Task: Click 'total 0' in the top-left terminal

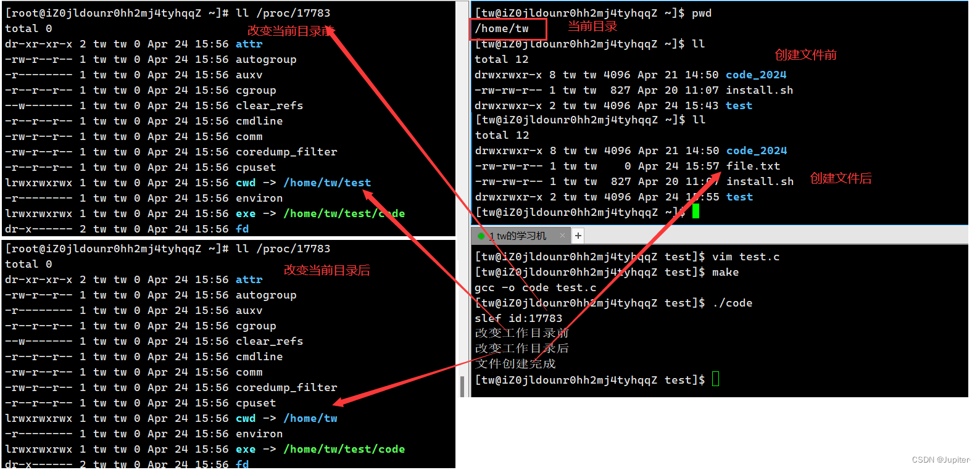Action: (28, 28)
